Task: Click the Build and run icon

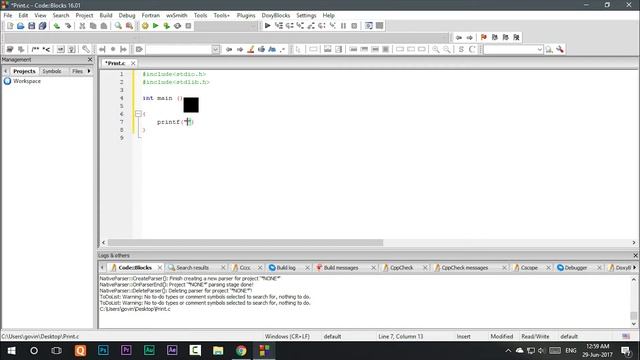Action: pos(167,26)
